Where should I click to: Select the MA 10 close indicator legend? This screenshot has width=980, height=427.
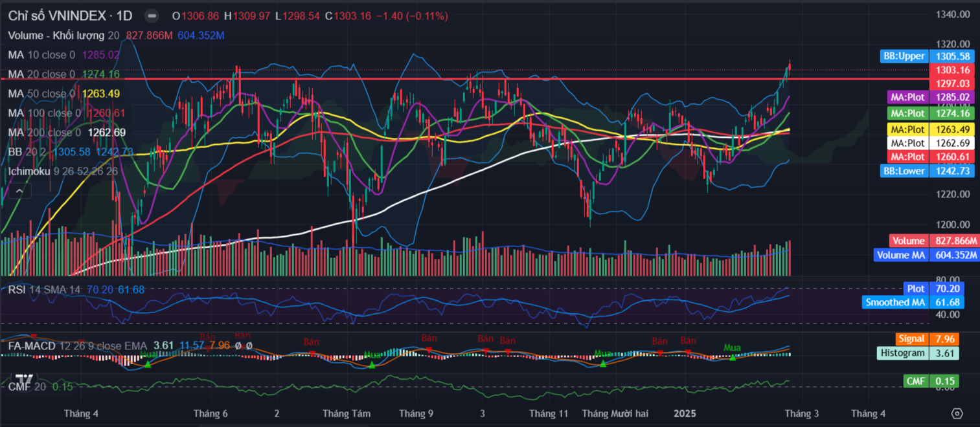coord(41,55)
